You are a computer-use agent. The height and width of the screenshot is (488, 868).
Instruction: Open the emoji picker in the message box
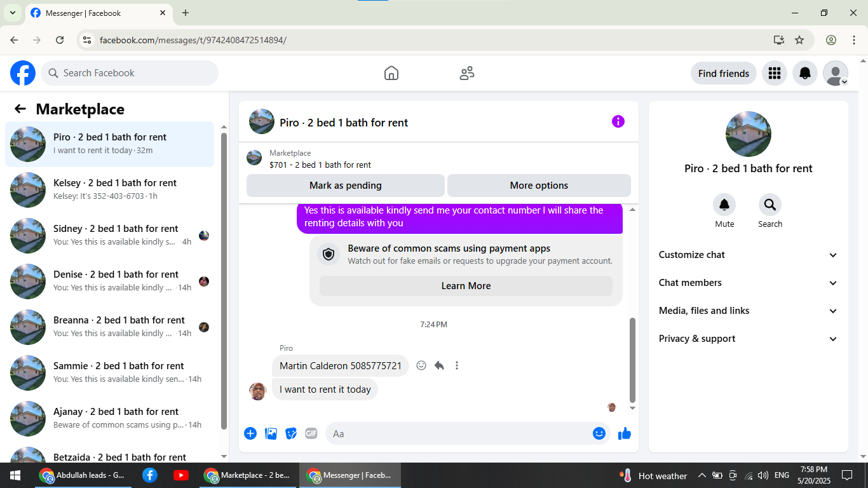(599, 433)
